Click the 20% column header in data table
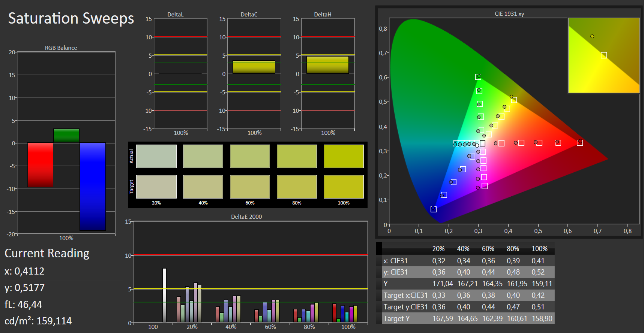The height and width of the screenshot is (333, 644). tap(438, 249)
